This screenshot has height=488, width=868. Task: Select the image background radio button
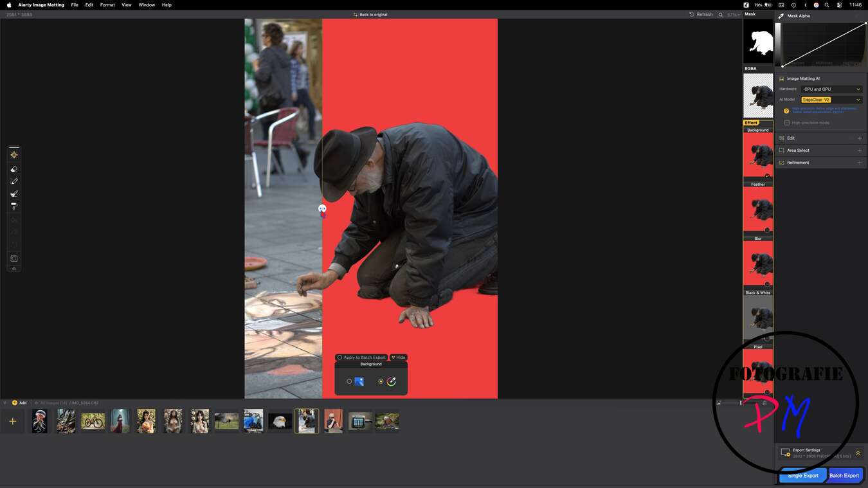(x=349, y=381)
